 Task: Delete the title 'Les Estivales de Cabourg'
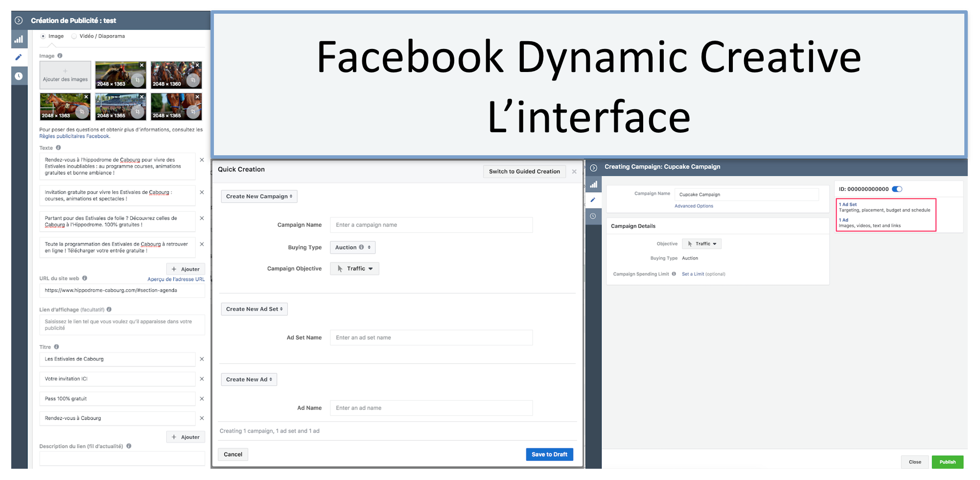pyautogui.click(x=202, y=359)
